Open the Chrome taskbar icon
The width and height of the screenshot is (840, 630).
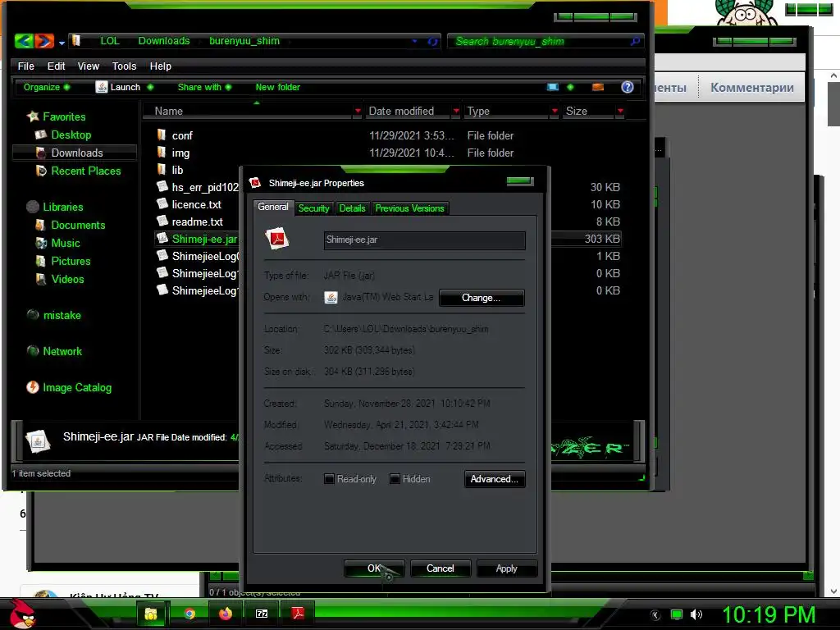(x=189, y=614)
